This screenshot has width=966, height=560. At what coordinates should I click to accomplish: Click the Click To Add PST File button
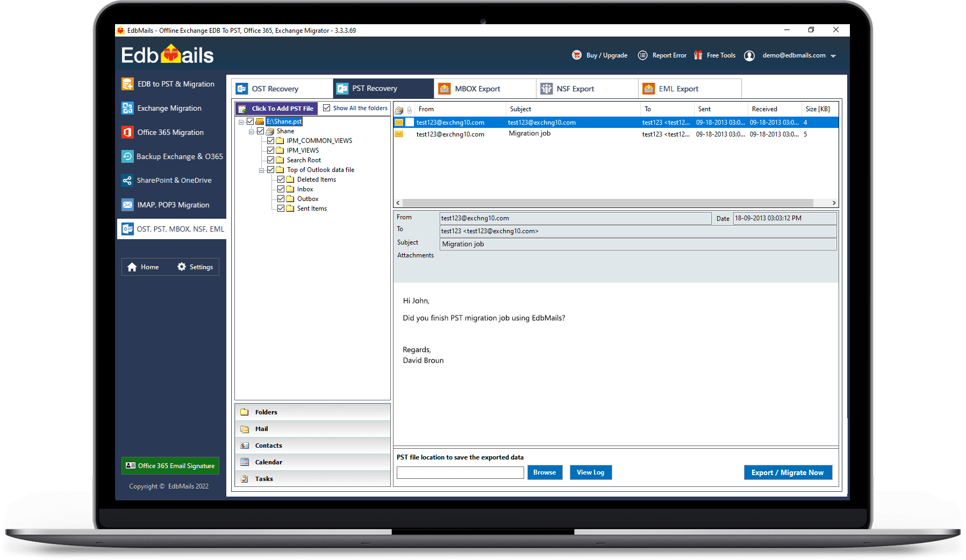point(276,108)
